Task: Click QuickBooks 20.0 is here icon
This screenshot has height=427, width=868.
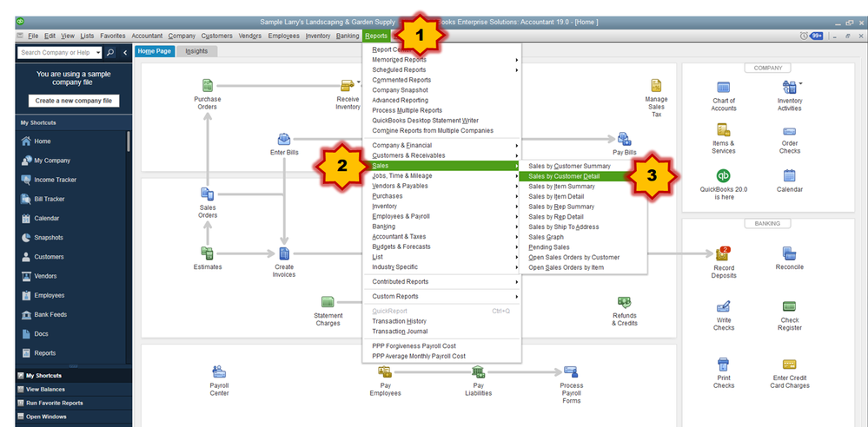Action: point(724,176)
